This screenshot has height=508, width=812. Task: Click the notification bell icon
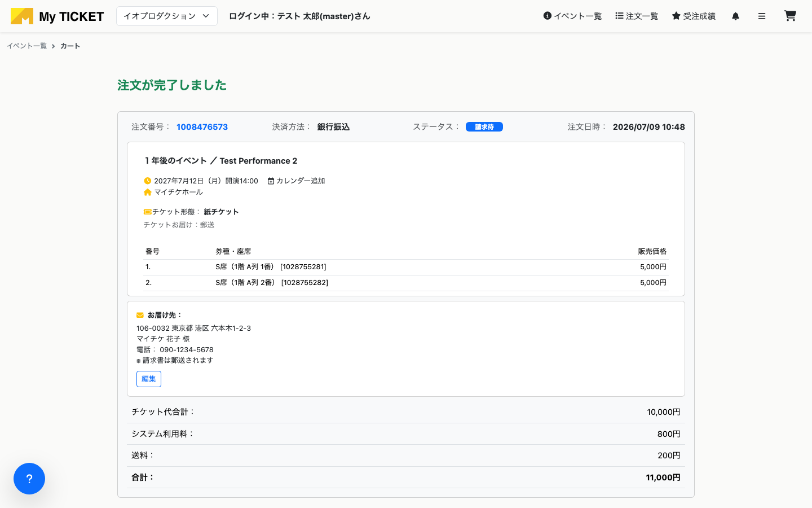[x=735, y=16]
